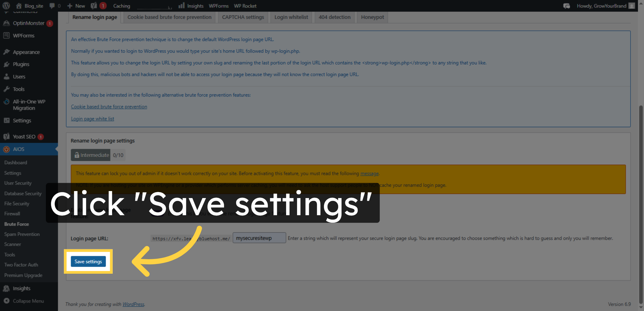
Task: Select the AIOS shield icon in the sidebar
Action: (x=6, y=149)
